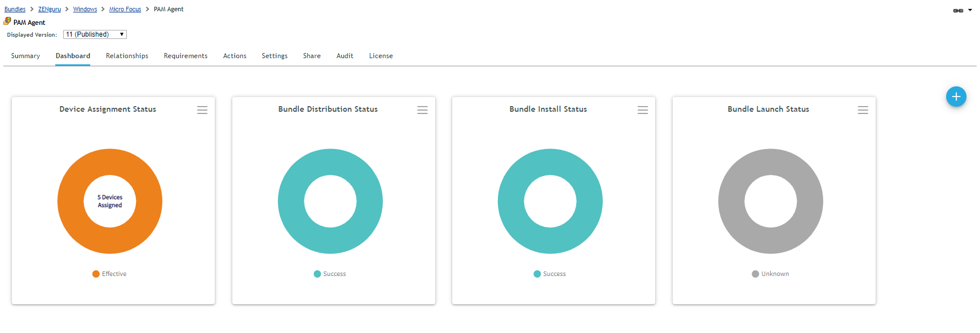Open the Displayed Version dropdown
This screenshot has height=333, width=980.
[x=95, y=34]
